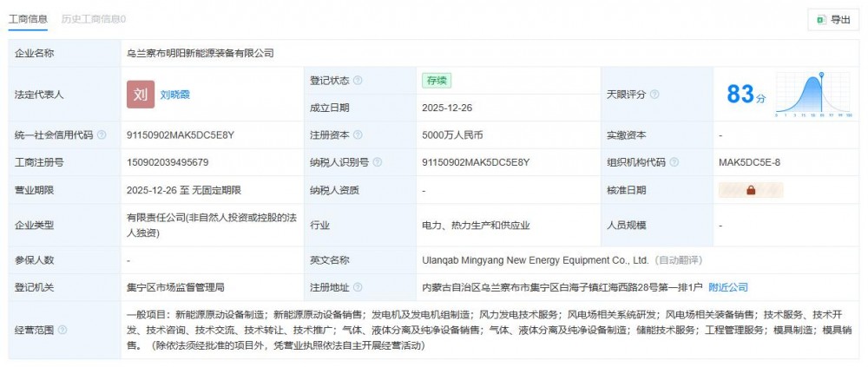Viewport: 868px width, 367px height.
Task: Click the help icon beside 登记状态
Action: pyautogui.click(x=358, y=81)
